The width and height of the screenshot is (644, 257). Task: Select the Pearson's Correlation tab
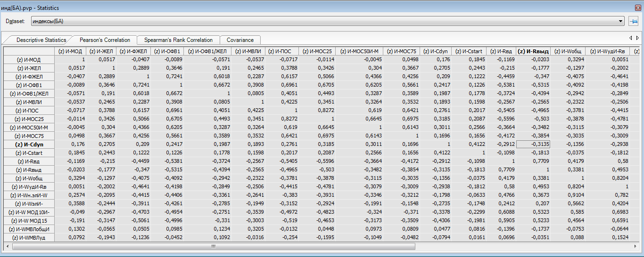(104, 40)
